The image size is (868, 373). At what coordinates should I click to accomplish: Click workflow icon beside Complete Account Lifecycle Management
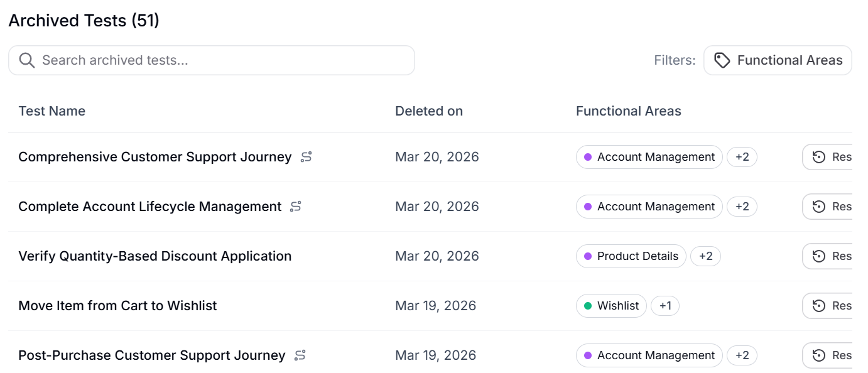point(296,207)
